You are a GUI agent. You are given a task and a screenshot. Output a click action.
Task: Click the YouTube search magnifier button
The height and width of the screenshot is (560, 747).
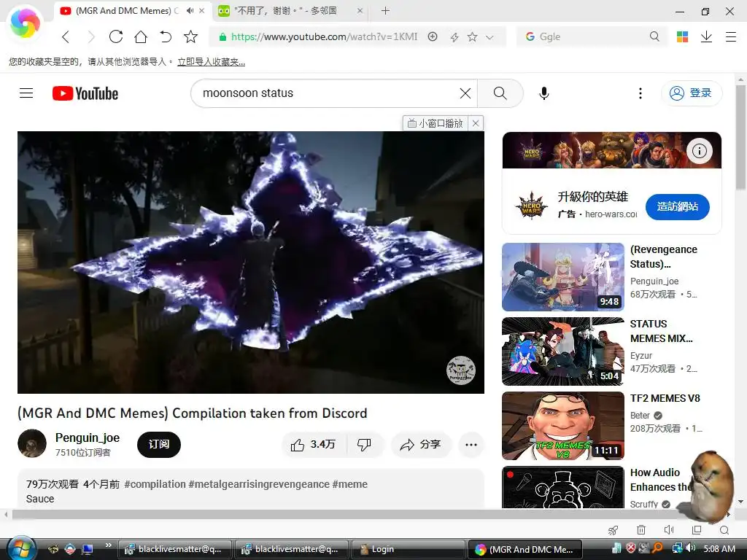click(500, 93)
